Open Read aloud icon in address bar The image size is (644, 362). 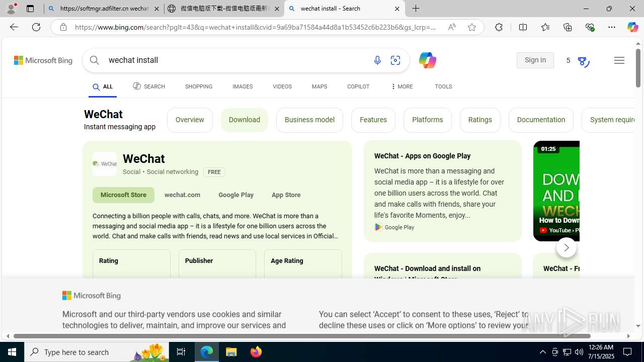(452, 27)
